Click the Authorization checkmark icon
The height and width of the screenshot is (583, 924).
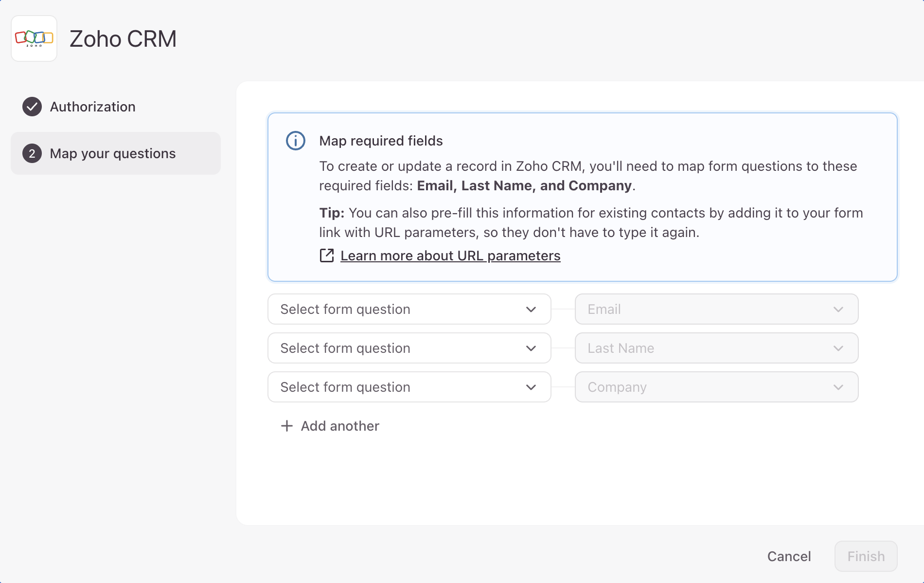point(32,107)
